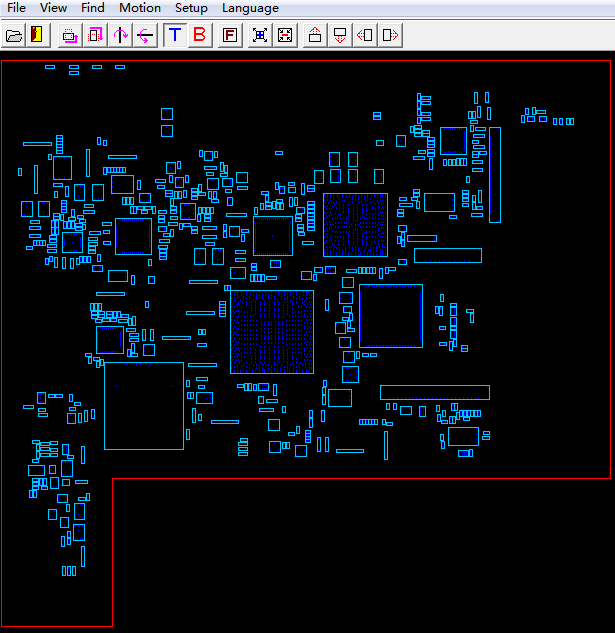615x633 pixels.
Task: Click the F toolbar icon
Action: [230, 35]
